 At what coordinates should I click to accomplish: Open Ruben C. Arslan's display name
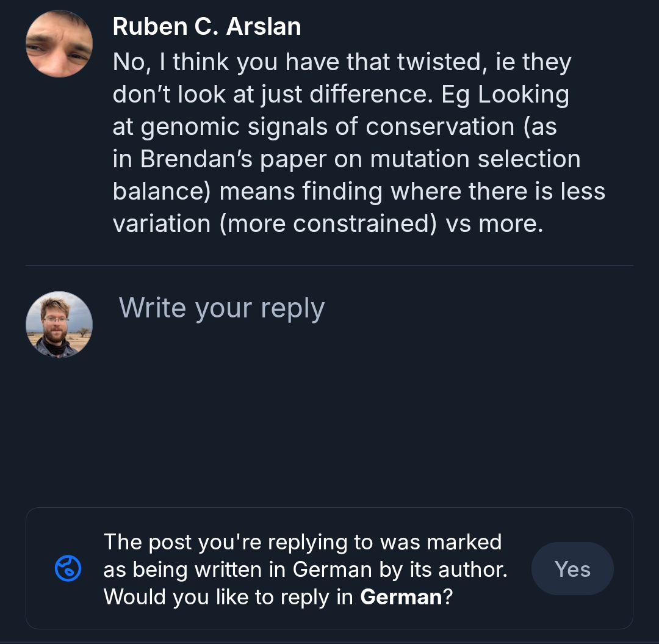pyautogui.click(x=207, y=27)
